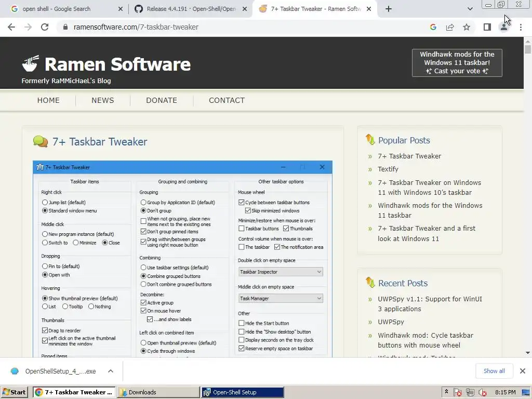Switch to Release 4.4.191 Open-Shell tab

click(x=190, y=9)
